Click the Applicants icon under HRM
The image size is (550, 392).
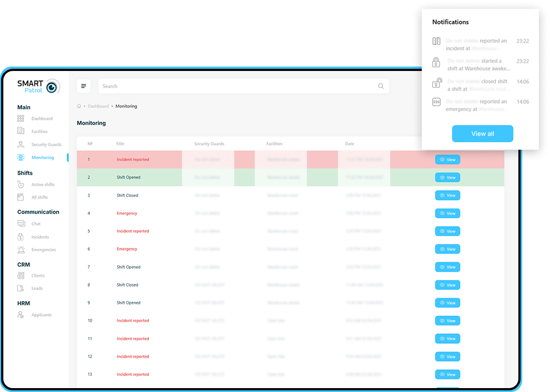pyautogui.click(x=21, y=315)
